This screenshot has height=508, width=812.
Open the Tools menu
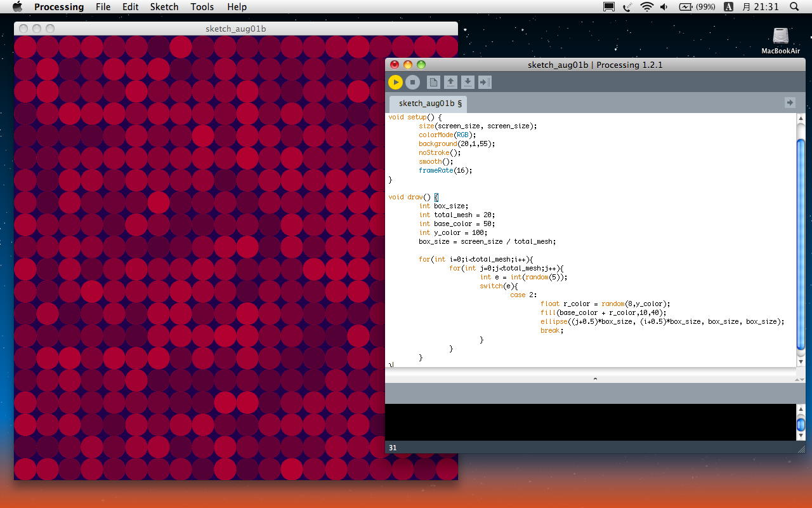(202, 7)
